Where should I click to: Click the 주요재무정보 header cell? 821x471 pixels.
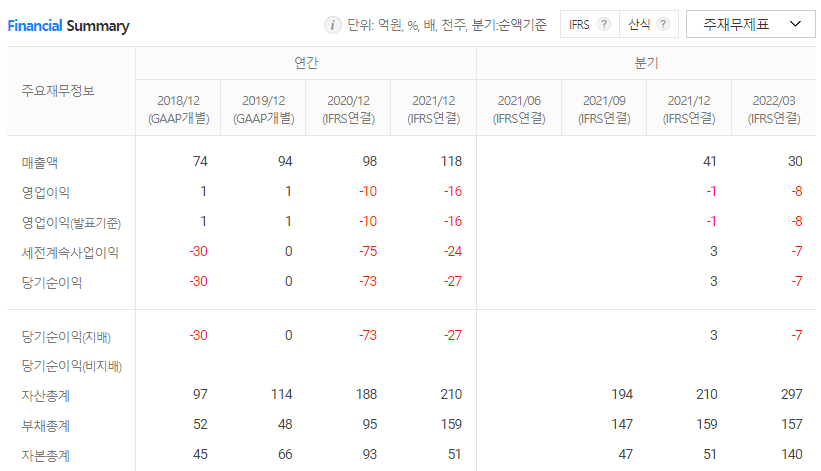(71, 91)
